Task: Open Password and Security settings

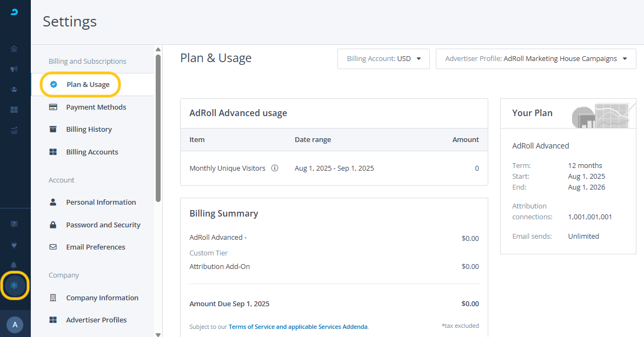Action: 103,225
